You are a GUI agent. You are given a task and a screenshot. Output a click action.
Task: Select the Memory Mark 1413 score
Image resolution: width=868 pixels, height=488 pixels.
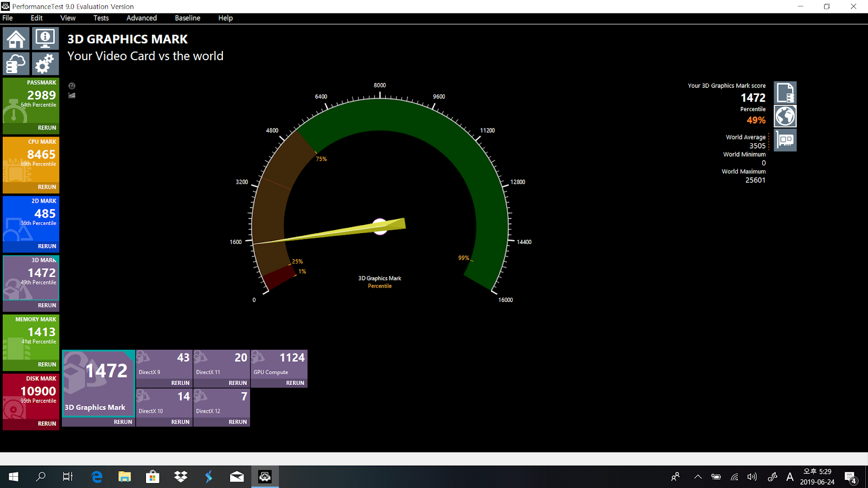coord(42,332)
